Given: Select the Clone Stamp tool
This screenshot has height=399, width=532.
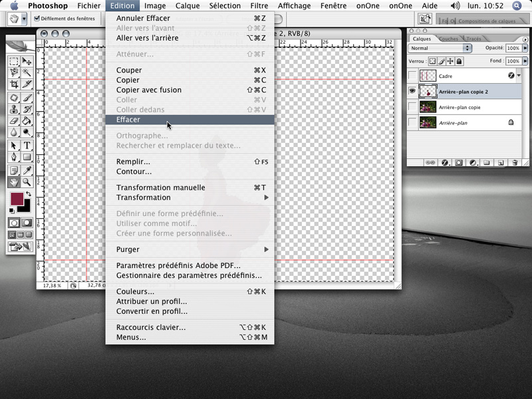Looking at the screenshot, I should point(14,109).
